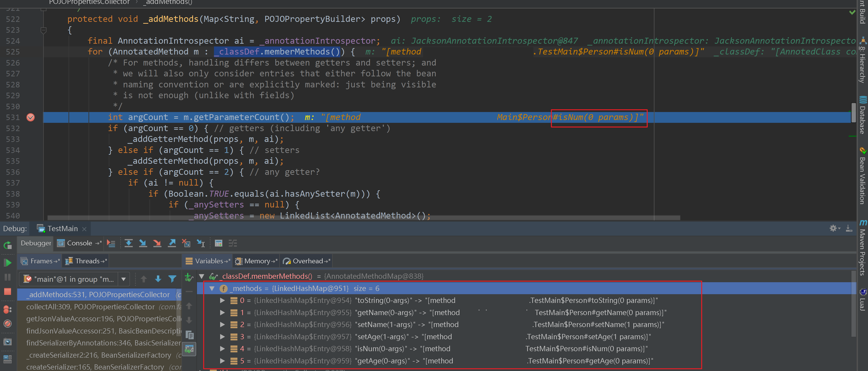Open Maven Projects tool window
The width and height of the screenshot is (868, 371).
click(x=863, y=247)
